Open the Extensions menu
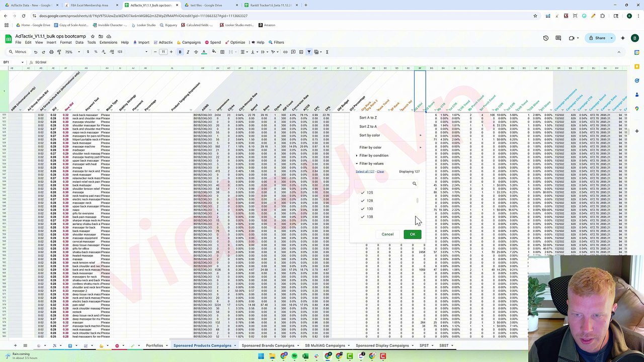Viewport: 644px width, 362px height. (108, 42)
